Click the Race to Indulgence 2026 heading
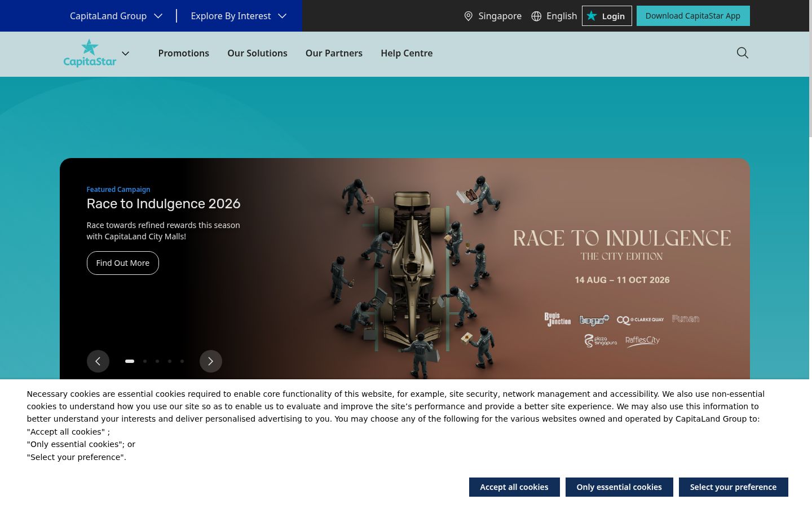Viewport: 812px width, 508px height. 164,204
